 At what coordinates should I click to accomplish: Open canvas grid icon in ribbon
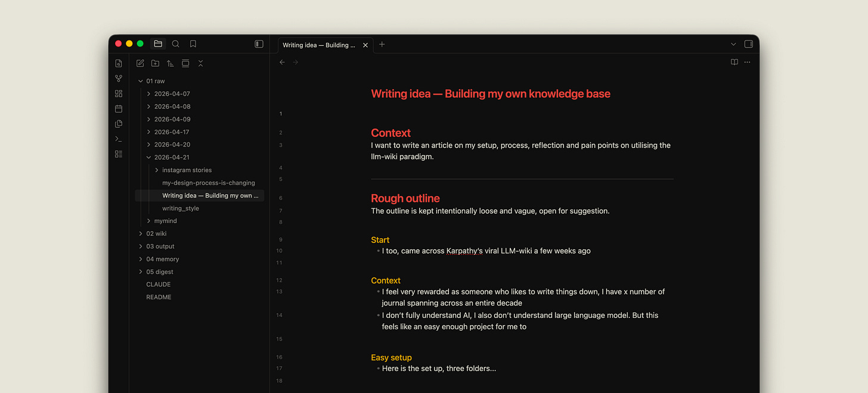tap(119, 93)
